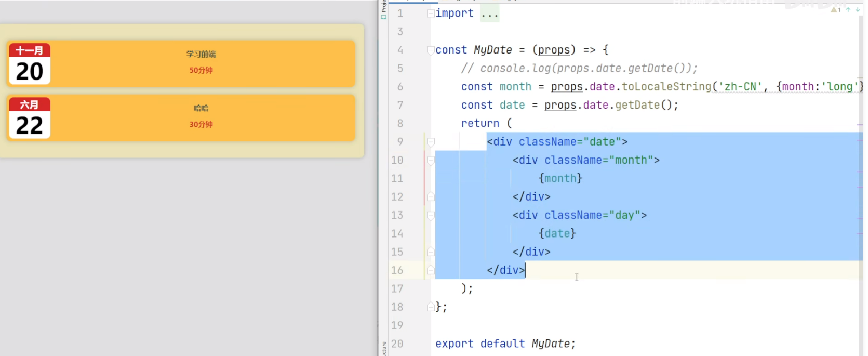Click the 哈哈 item title
This screenshot has width=868, height=356.
[201, 108]
